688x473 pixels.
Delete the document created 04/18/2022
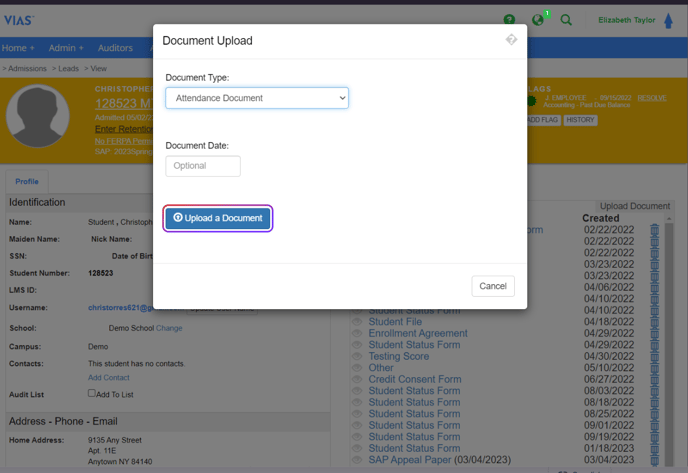click(654, 322)
